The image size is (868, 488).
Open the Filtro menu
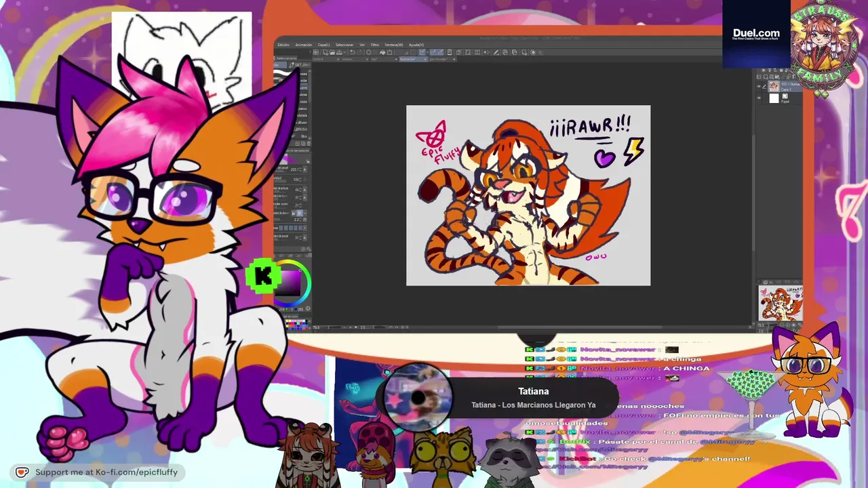375,45
